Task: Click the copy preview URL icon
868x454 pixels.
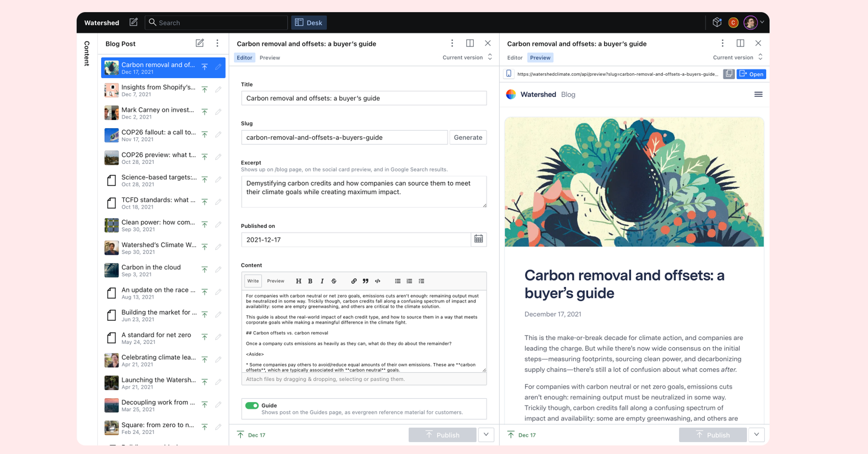Action: click(728, 74)
